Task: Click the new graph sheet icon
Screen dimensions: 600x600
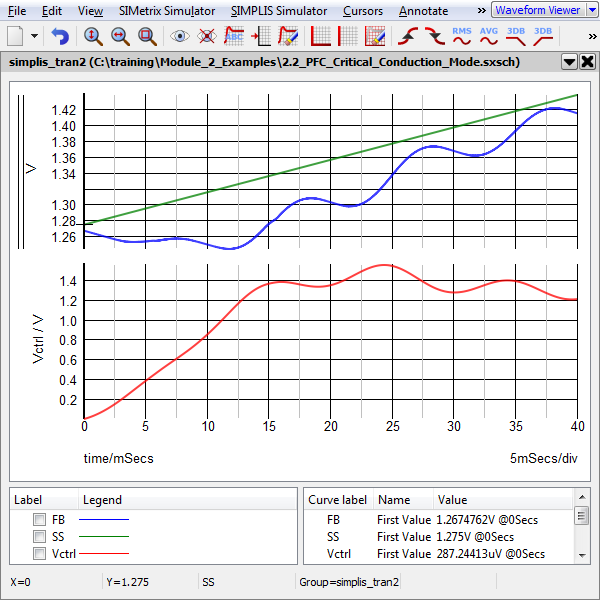Action: tap(15, 37)
